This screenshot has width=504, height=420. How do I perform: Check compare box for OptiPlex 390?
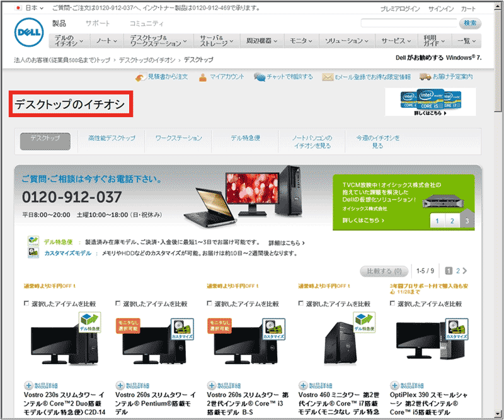pos(392,304)
